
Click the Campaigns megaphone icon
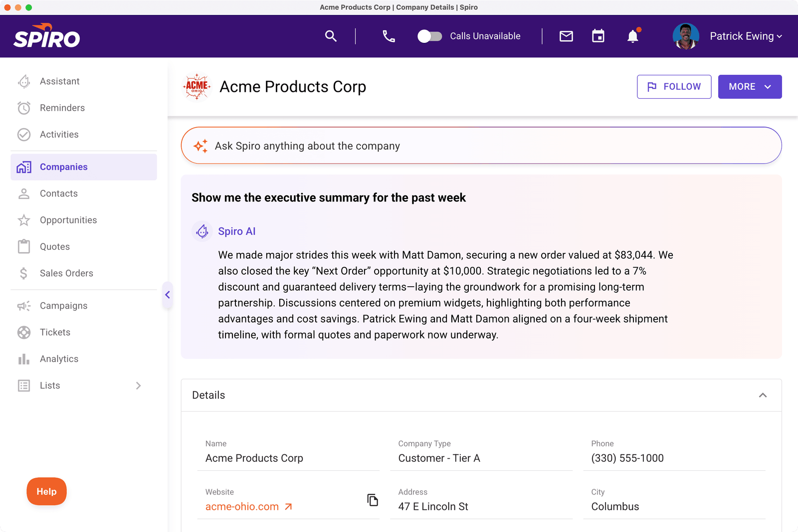click(24, 306)
